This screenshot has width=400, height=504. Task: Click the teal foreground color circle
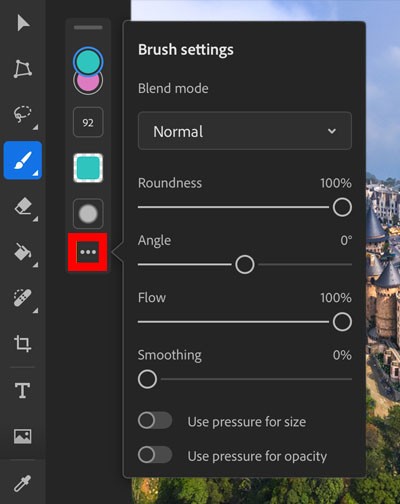pos(88,61)
